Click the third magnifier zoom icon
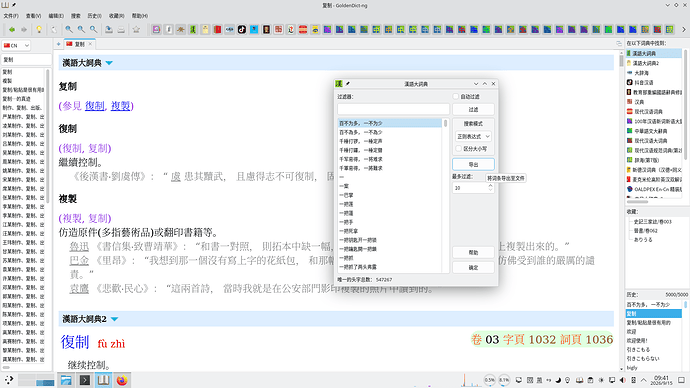Viewport: 690px width, 388px height. click(x=94, y=29)
